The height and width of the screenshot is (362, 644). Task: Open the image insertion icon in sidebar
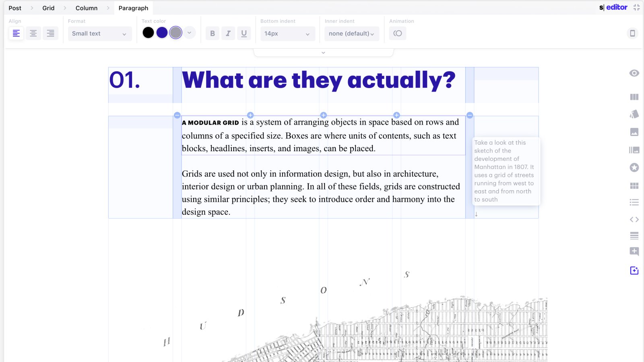pyautogui.click(x=634, y=132)
